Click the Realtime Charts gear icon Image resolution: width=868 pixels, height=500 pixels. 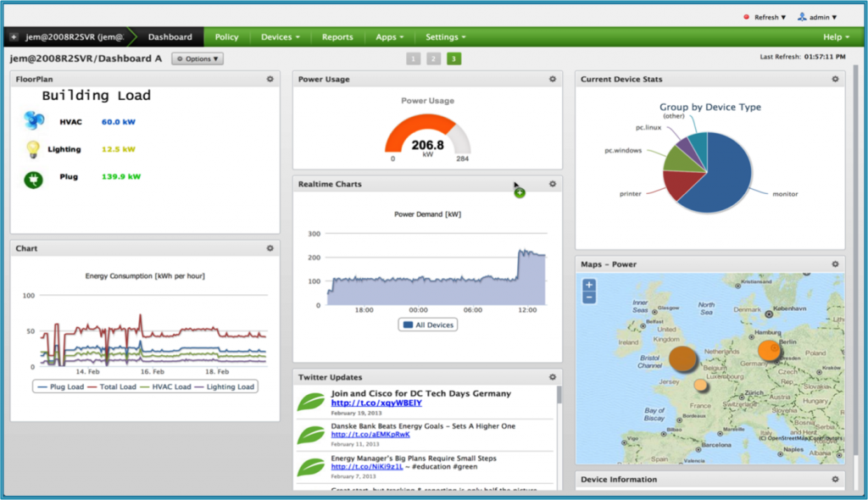coord(552,184)
